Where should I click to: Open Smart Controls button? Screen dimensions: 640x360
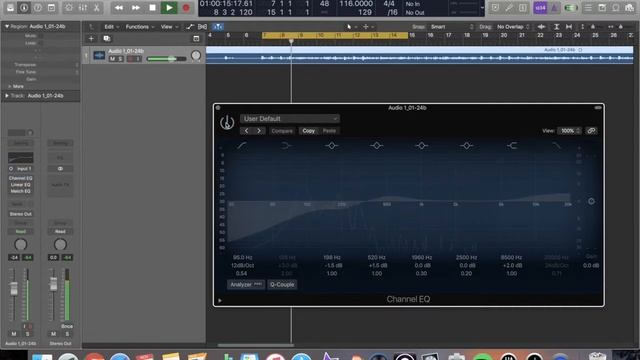[69, 7]
